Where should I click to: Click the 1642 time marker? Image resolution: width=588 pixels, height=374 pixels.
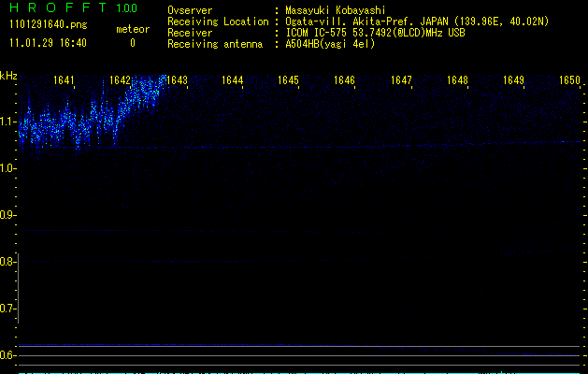[x=120, y=80]
